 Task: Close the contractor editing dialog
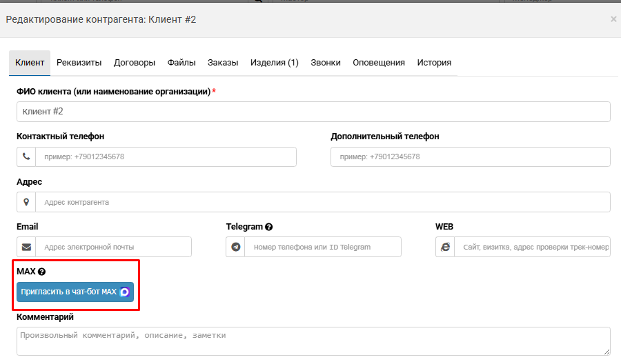[613, 19]
